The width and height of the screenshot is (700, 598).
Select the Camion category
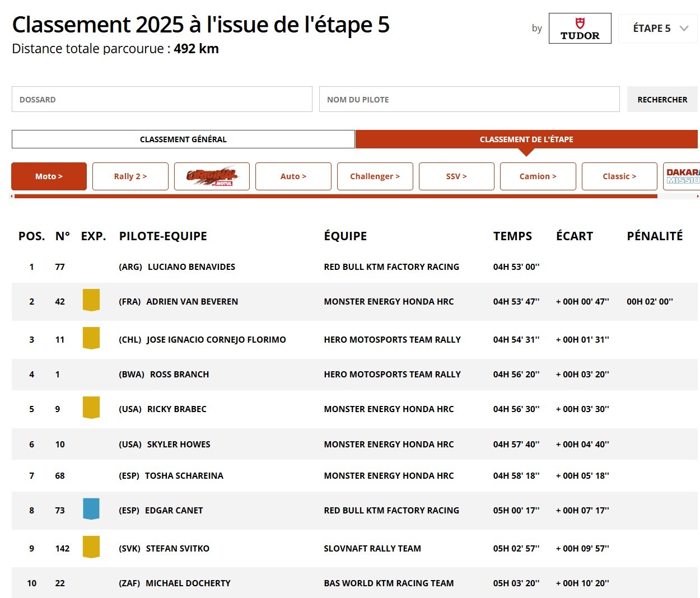[x=538, y=176]
